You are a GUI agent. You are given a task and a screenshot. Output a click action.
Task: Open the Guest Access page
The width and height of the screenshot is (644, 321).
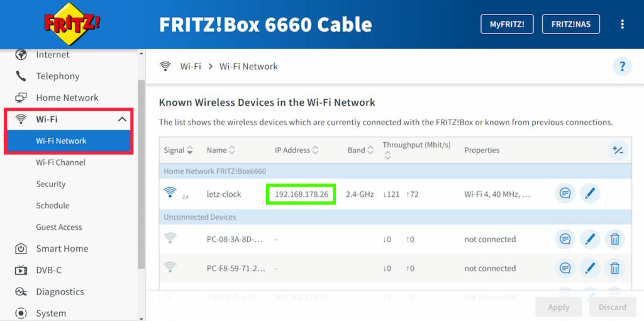(x=58, y=227)
